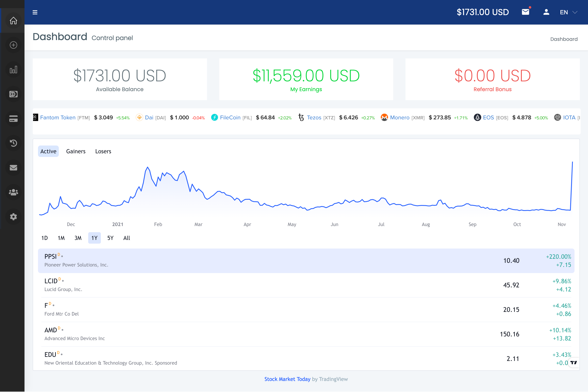This screenshot has height=392, width=588.
Task: Click the Tezos coin icon
Action: [x=301, y=118]
